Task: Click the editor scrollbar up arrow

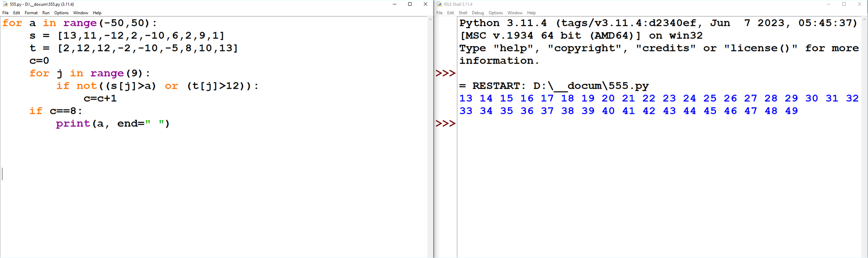Action: click(430, 19)
